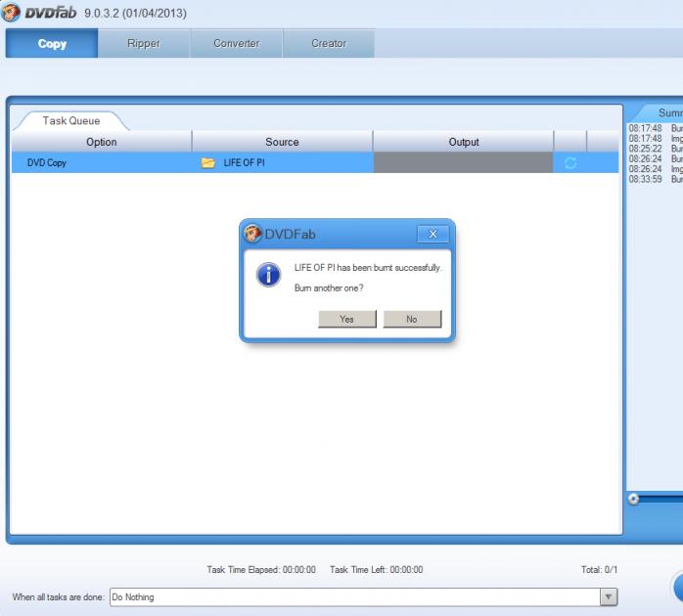Switch to the Copy tab

(52, 44)
